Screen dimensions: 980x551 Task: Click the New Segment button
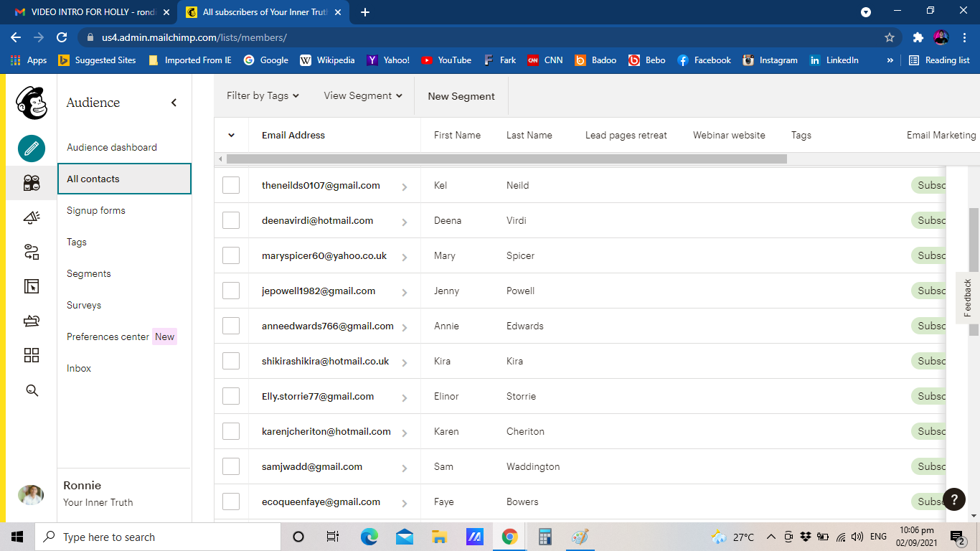[x=461, y=96]
